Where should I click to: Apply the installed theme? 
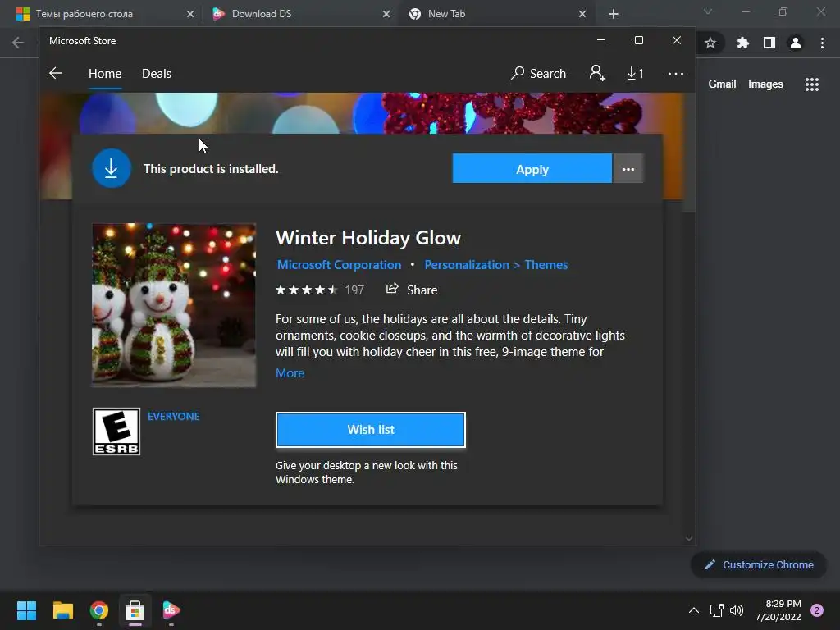coord(532,169)
